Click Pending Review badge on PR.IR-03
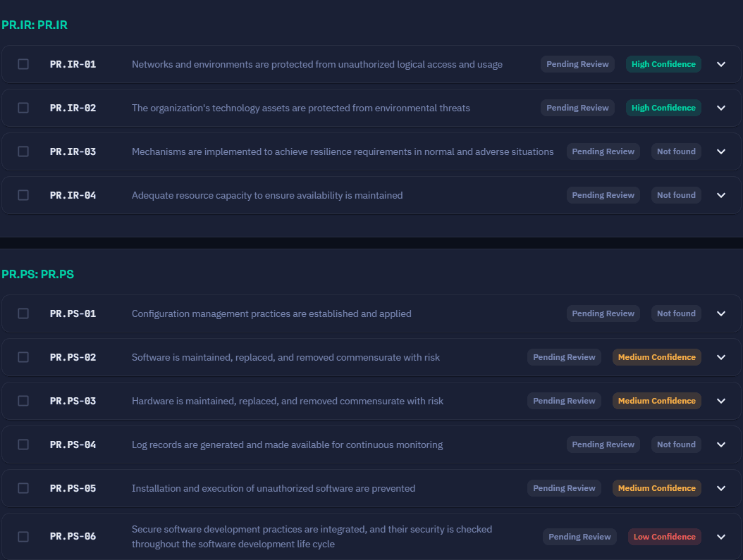This screenshot has height=560, width=743. [x=603, y=151]
